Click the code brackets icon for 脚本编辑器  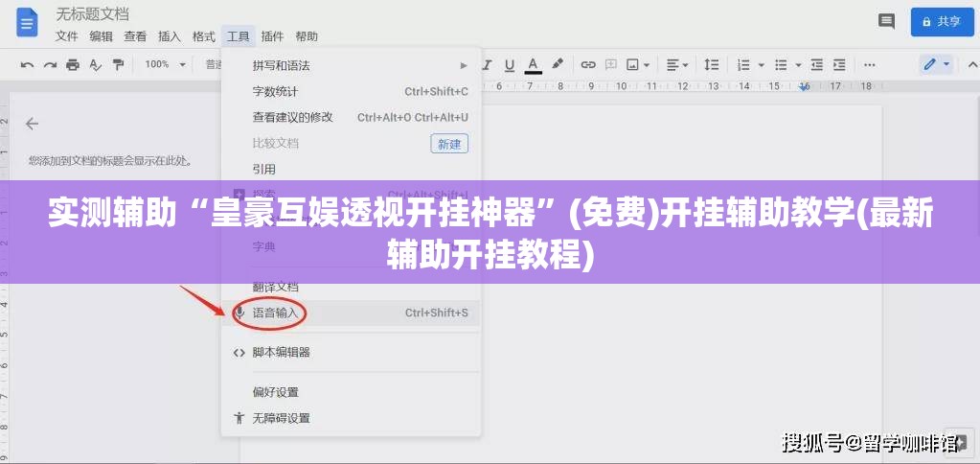[x=239, y=353]
